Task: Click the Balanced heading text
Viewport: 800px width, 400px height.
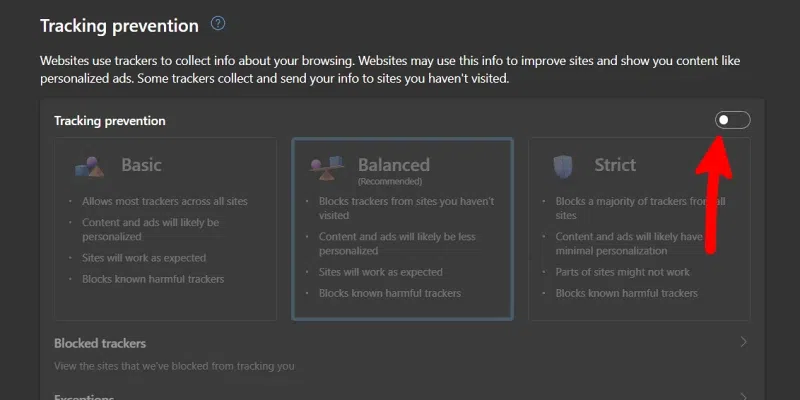Action: coord(394,164)
